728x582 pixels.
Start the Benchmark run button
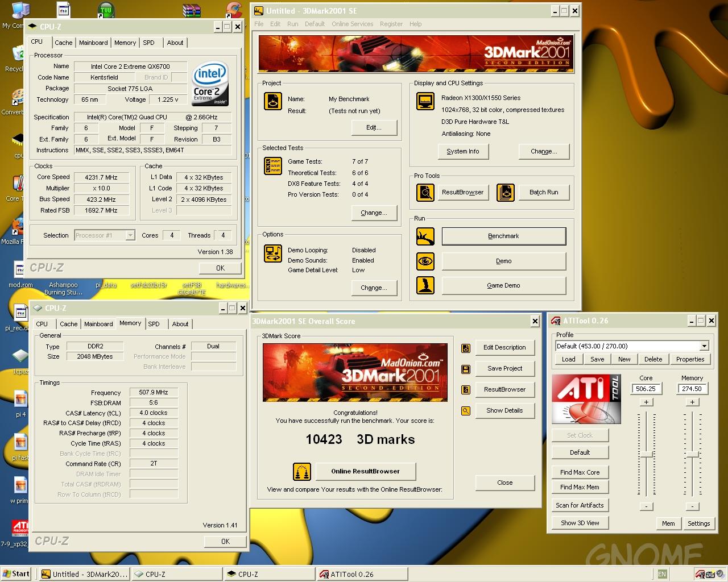tap(504, 236)
